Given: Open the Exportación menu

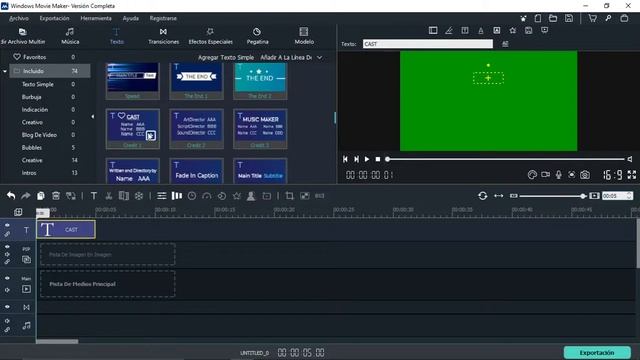Looking at the screenshot, I should [54, 18].
